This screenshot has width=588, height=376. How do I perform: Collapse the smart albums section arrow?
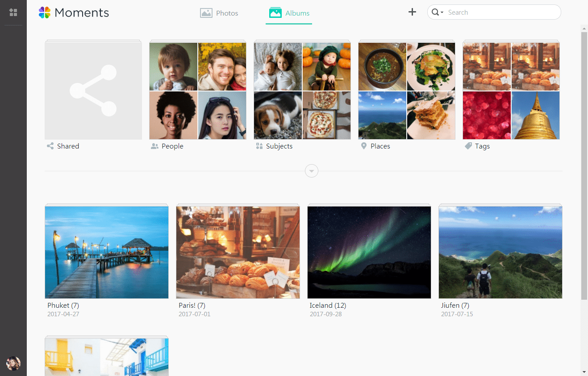(x=312, y=171)
